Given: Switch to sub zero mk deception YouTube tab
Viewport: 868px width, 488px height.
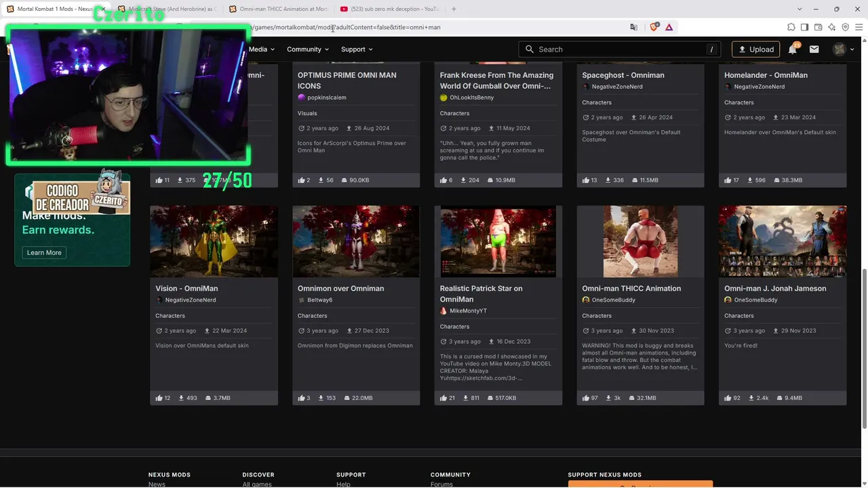Looking at the screenshot, I should click(389, 9).
